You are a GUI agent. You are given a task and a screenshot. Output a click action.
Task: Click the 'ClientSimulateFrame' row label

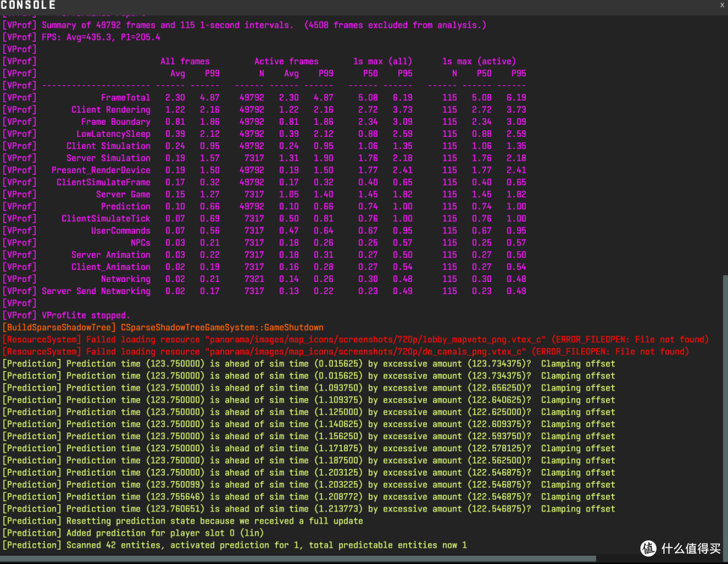(103, 182)
